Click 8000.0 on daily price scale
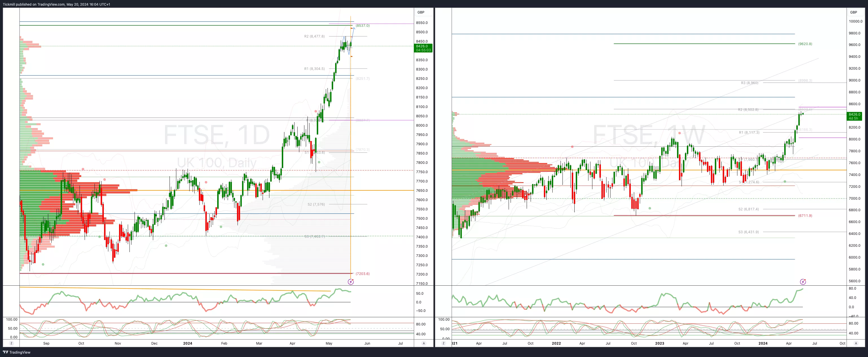Viewport: 868px width, 357px height. (x=421, y=125)
